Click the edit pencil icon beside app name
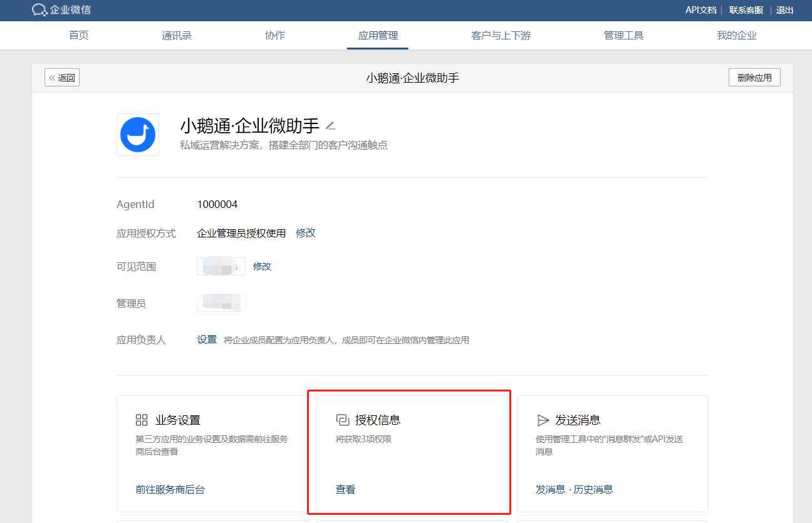 pos(330,125)
